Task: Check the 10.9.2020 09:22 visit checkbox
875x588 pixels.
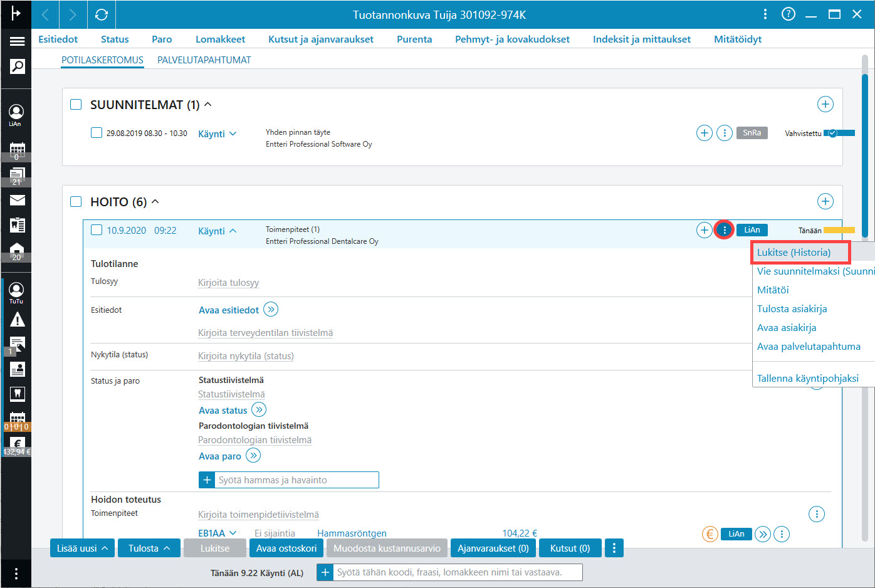Action: click(x=97, y=230)
